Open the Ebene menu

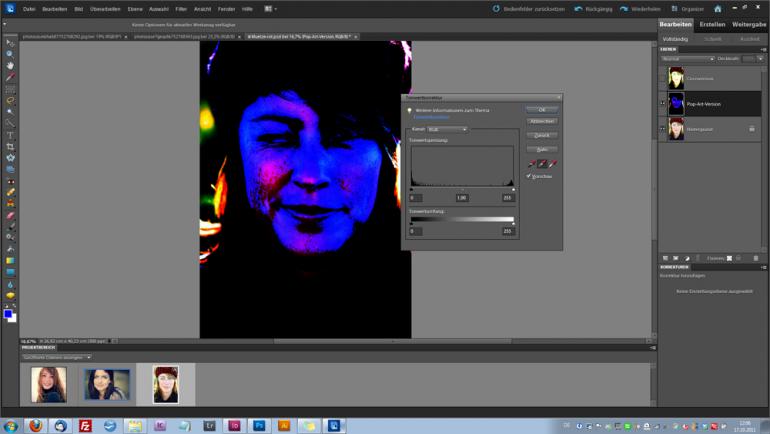[x=135, y=9]
